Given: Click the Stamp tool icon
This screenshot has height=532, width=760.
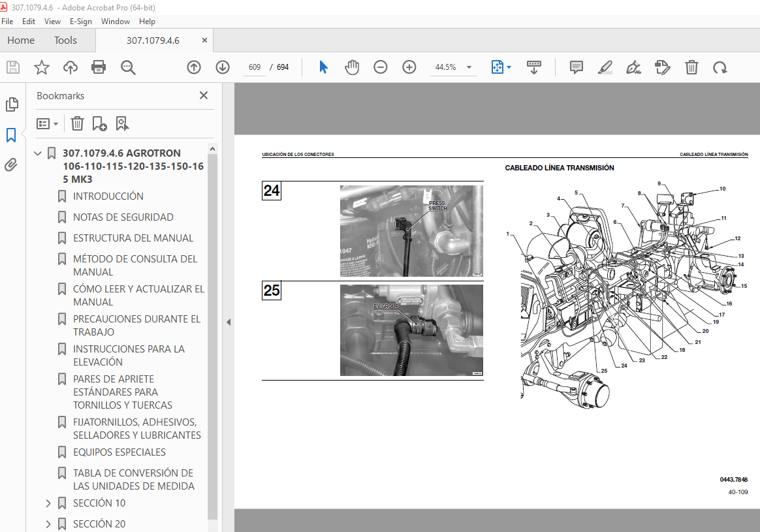Looking at the screenshot, I should click(662, 67).
